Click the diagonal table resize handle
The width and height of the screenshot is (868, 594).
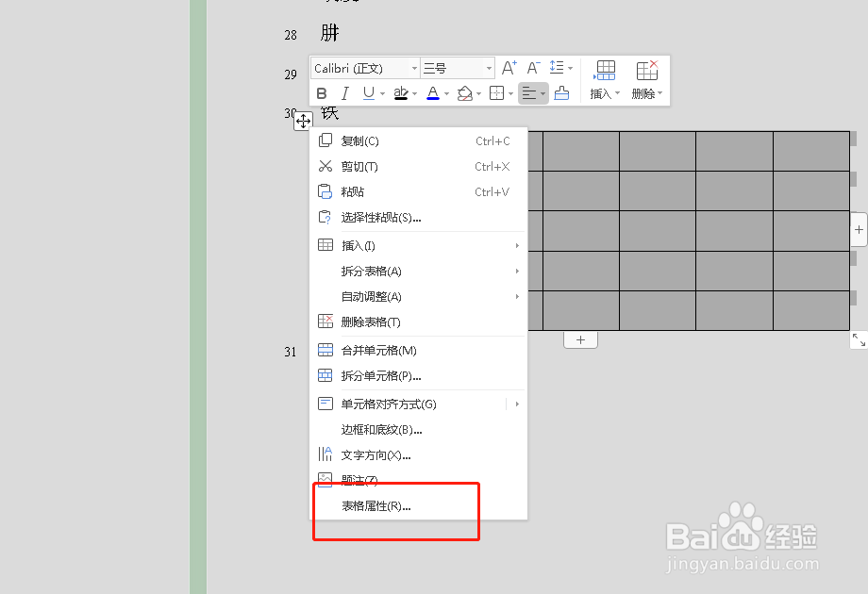coord(858,339)
